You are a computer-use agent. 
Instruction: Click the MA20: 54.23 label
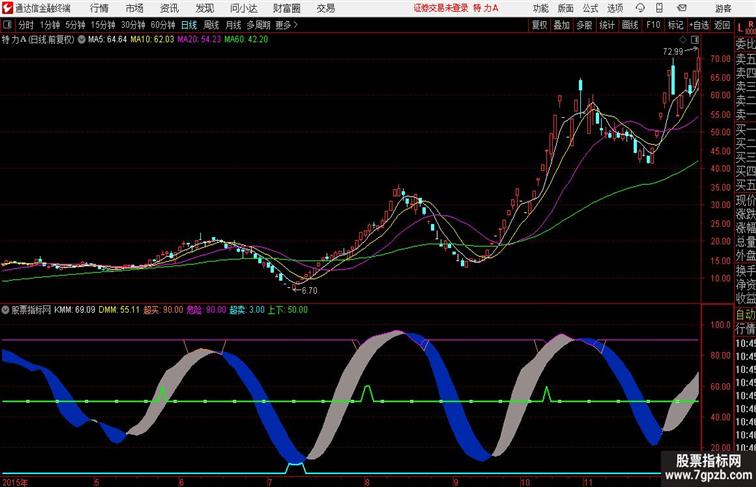click(x=199, y=40)
